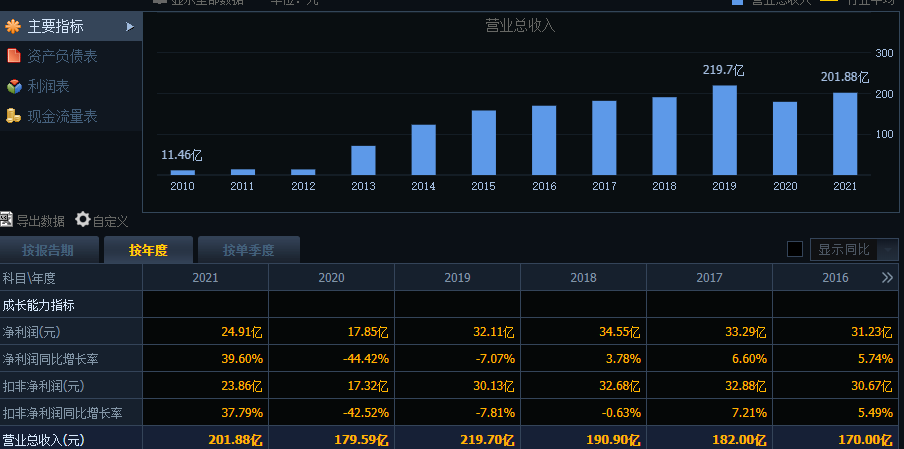Screen dimensions: 904x449
Task: Click the 2014 bar in chart
Action: pos(424,150)
